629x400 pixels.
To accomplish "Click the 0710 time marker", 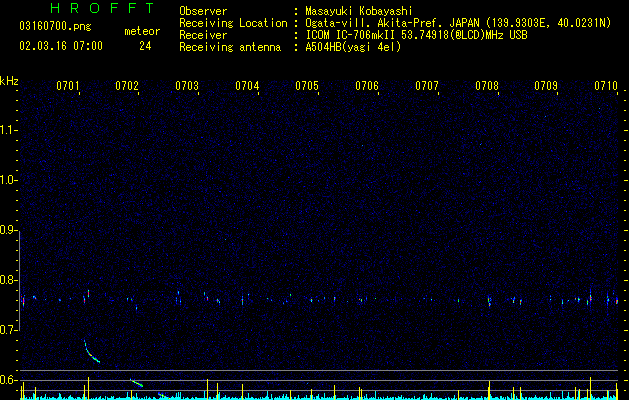I will pyautogui.click(x=606, y=86).
